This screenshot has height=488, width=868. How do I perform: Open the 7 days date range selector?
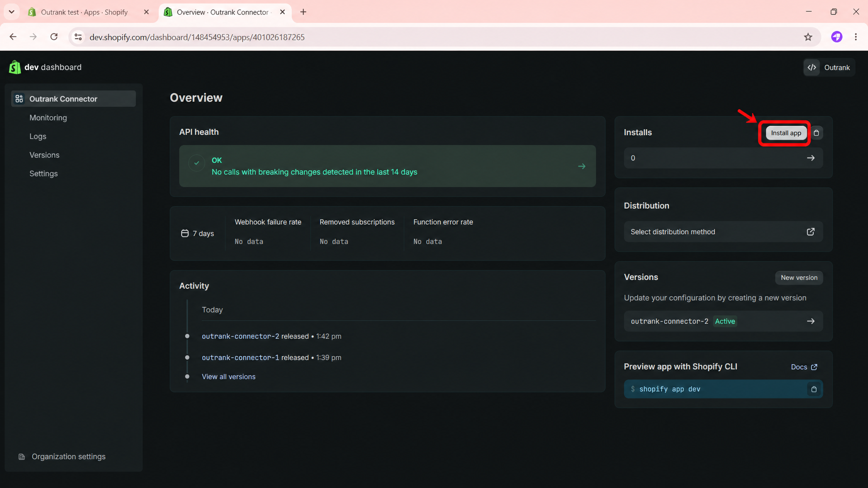pyautogui.click(x=198, y=233)
